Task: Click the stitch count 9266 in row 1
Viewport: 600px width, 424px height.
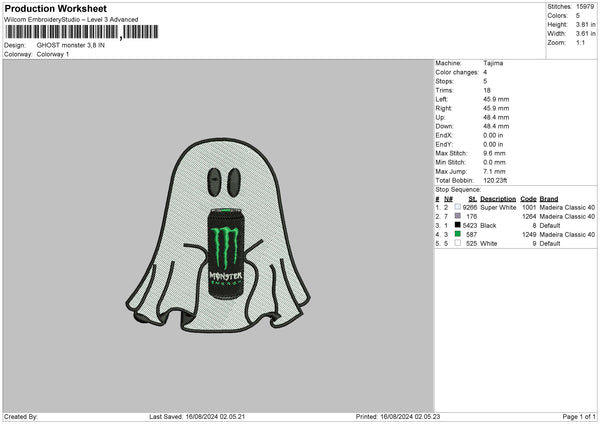Action: (x=470, y=207)
